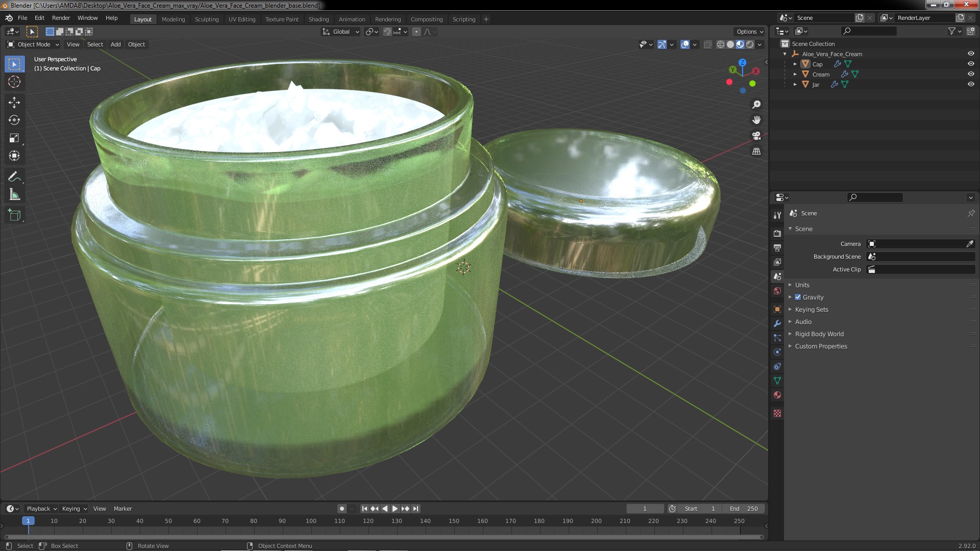
Task: Select the Measure ruler tool
Action: coord(14,195)
